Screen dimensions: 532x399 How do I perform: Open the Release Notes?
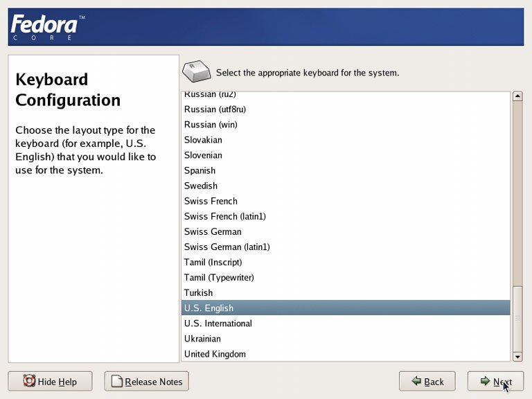click(146, 381)
